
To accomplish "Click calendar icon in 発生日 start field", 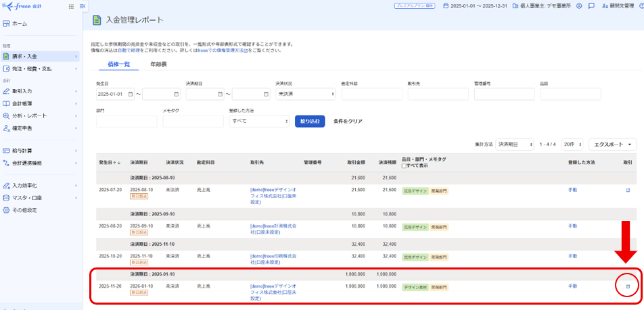I will (131, 94).
